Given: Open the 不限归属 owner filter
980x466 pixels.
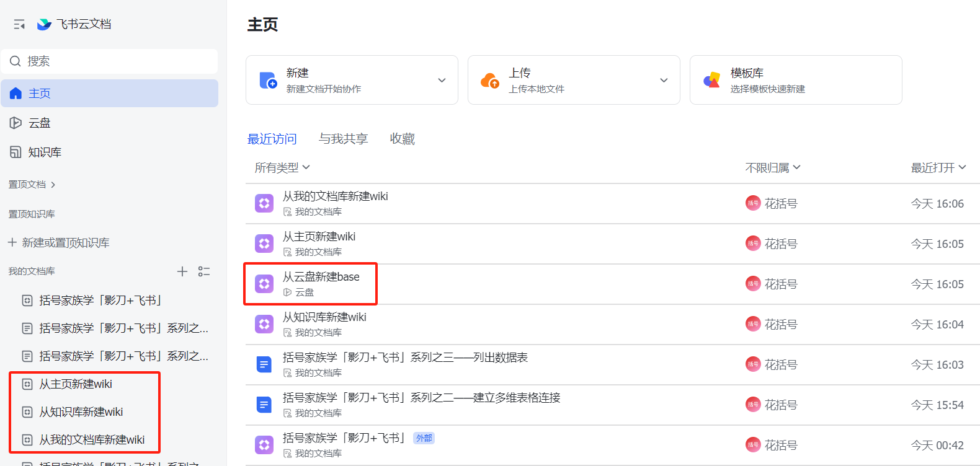Looking at the screenshot, I should (x=773, y=168).
